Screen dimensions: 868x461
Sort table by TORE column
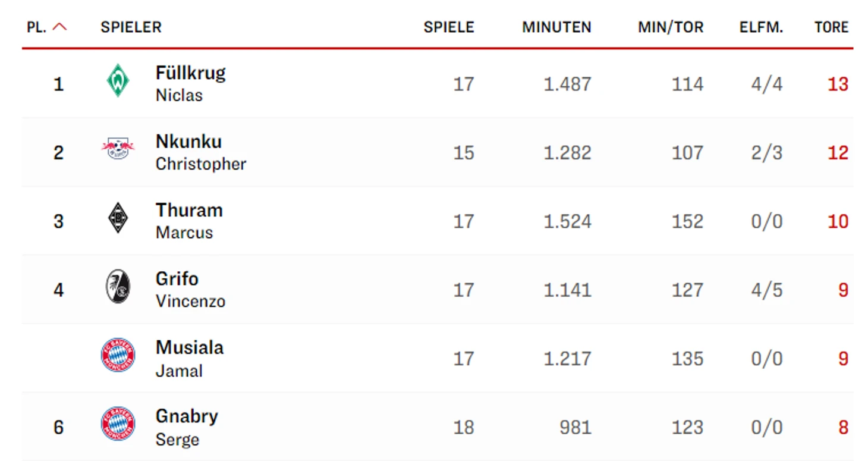click(x=831, y=27)
